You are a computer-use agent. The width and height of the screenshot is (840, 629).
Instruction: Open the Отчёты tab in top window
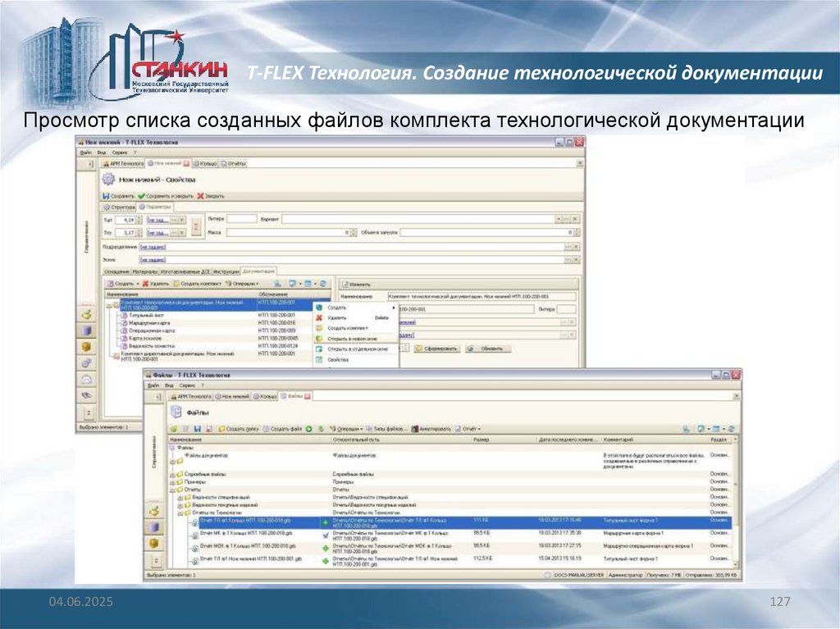233,163
